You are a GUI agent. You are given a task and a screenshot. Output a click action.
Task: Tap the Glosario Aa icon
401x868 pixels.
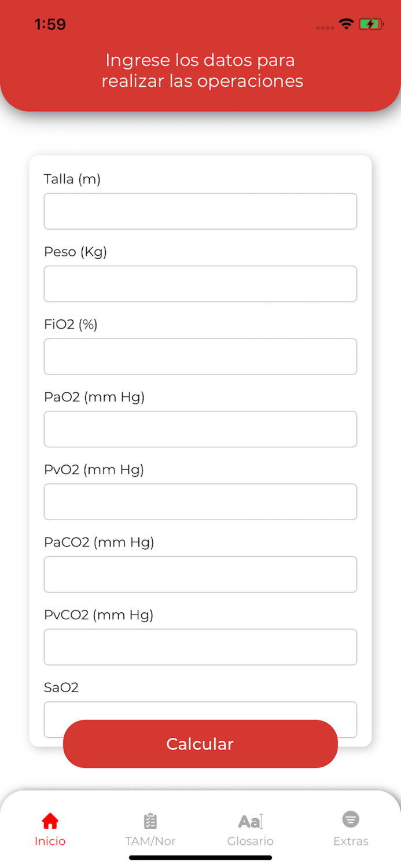point(251,821)
